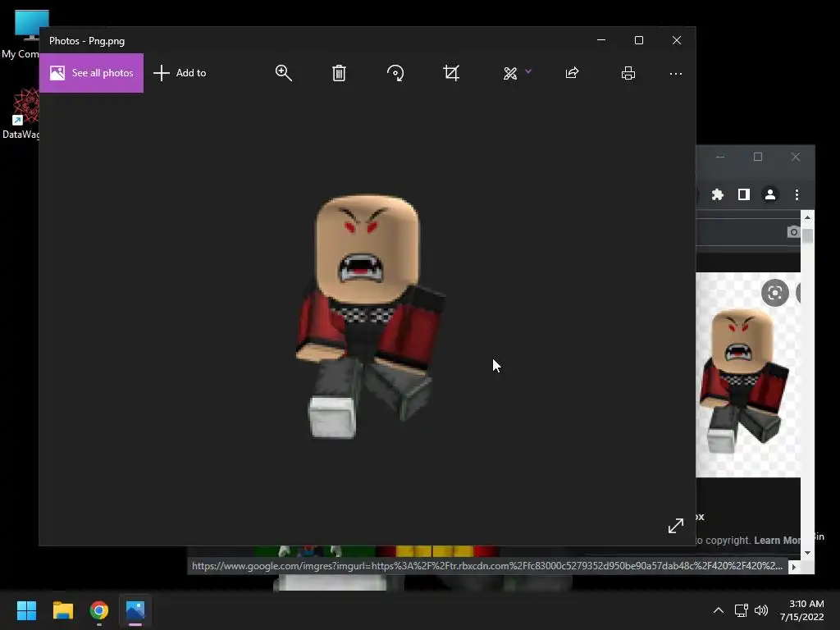The width and height of the screenshot is (840, 630).
Task: Select the DataWagon desktop shortcut
Action: point(21,114)
